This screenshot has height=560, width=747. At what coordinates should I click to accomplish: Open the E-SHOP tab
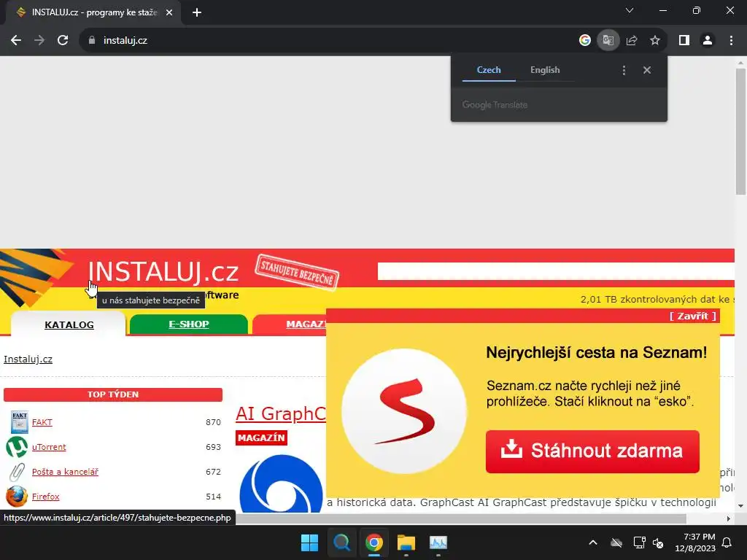[x=189, y=324]
